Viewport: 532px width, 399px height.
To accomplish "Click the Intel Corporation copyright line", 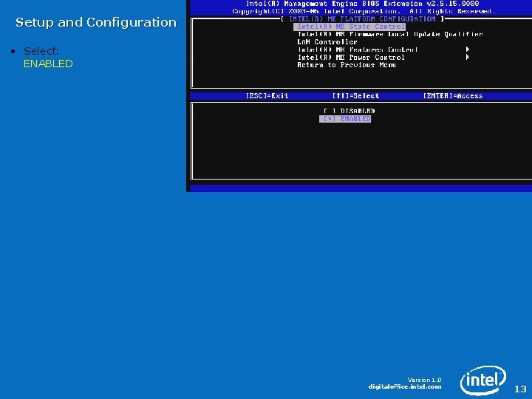I will pos(364,11).
